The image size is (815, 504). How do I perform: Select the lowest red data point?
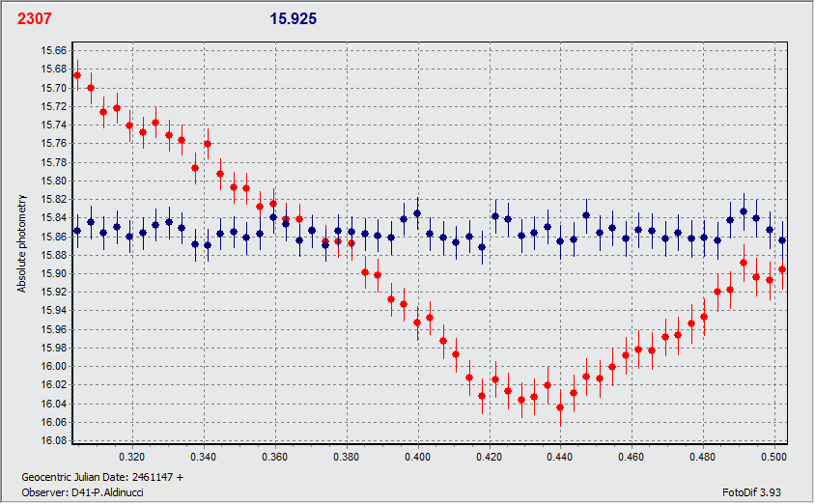pyautogui.click(x=560, y=407)
